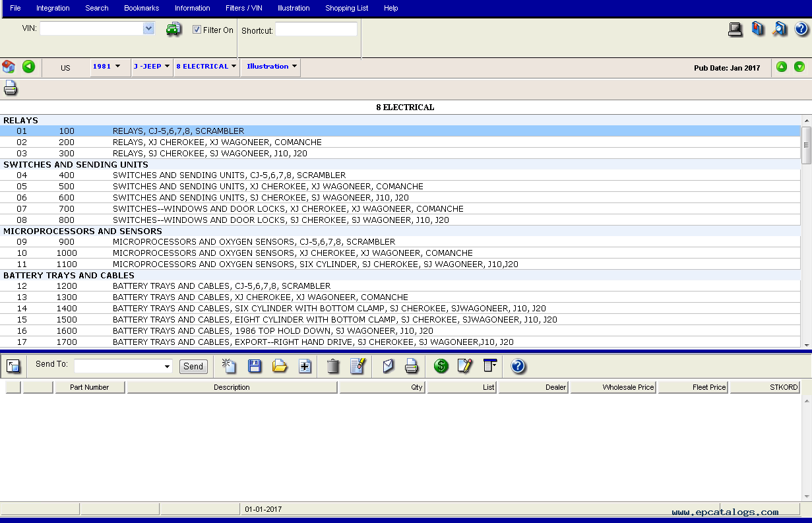Image resolution: width=812 pixels, height=523 pixels.
Task: Click the Part Number column header
Action: pyautogui.click(x=90, y=387)
